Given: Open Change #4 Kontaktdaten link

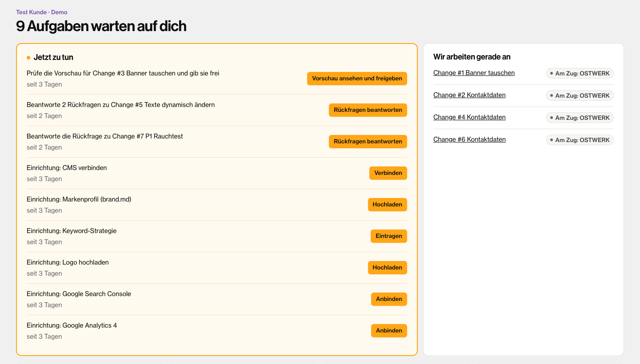Looking at the screenshot, I should pos(469,117).
